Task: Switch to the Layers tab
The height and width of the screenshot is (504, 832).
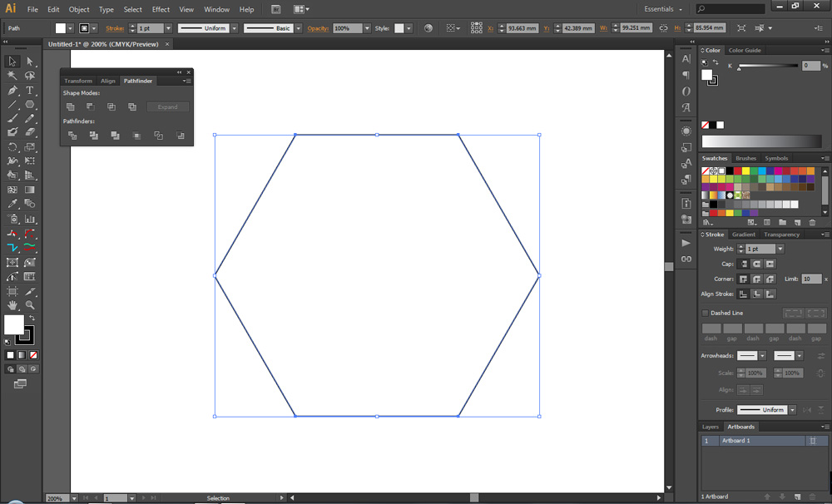Action: tap(710, 427)
